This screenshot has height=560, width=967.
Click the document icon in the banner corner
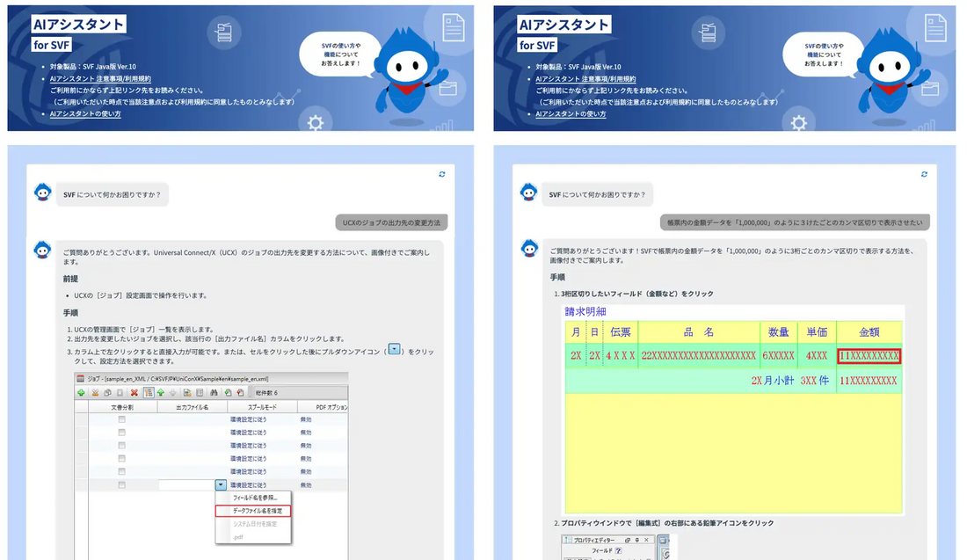[x=935, y=26]
